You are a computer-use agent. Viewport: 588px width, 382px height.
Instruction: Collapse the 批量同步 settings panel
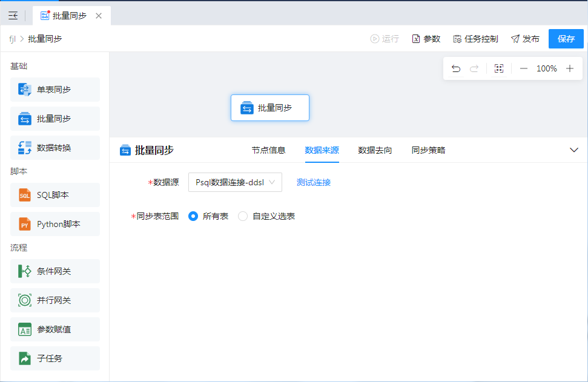coord(574,150)
